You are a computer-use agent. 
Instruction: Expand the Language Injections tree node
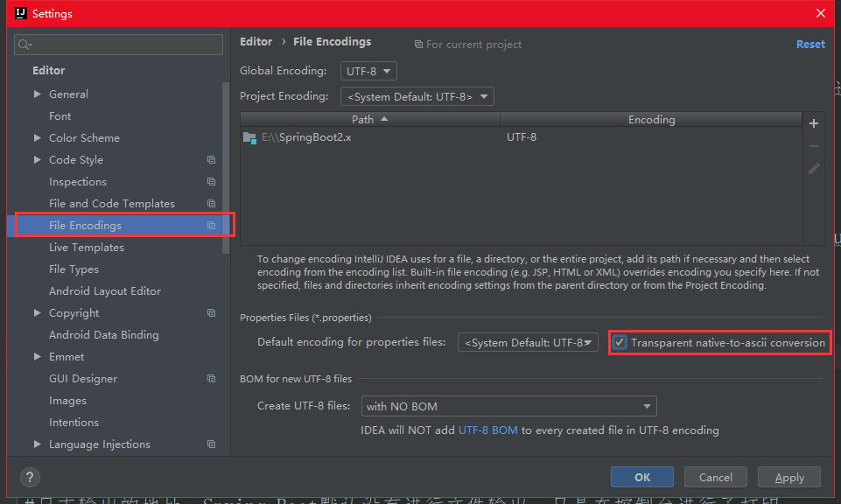pyautogui.click(x=37, y=444)
